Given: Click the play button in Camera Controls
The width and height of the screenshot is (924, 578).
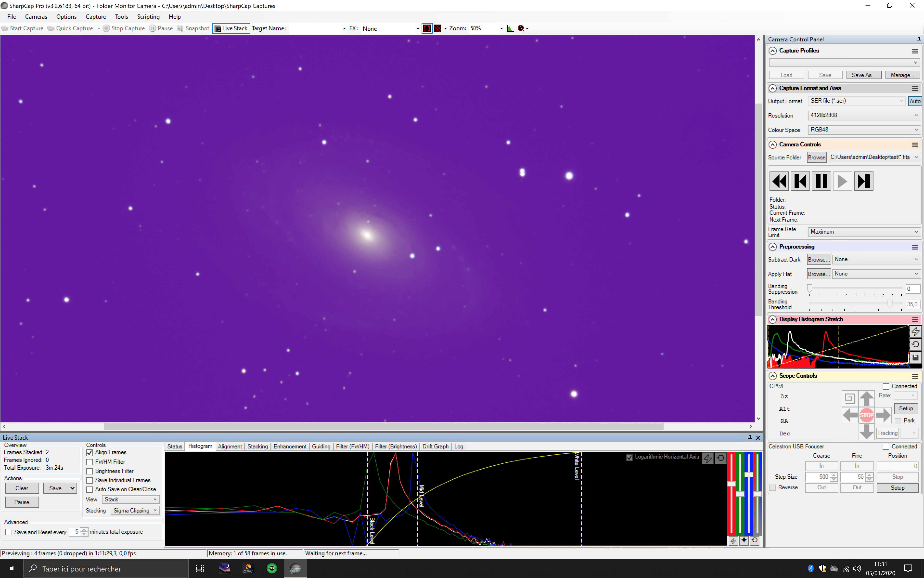Looking at the screenshot, I should click(x=842, y=181).
